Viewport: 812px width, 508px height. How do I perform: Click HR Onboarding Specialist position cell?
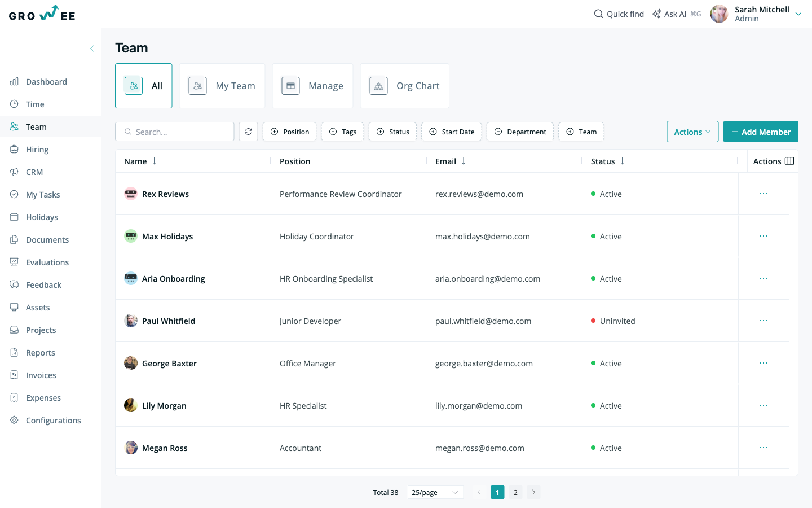(326, 279)
